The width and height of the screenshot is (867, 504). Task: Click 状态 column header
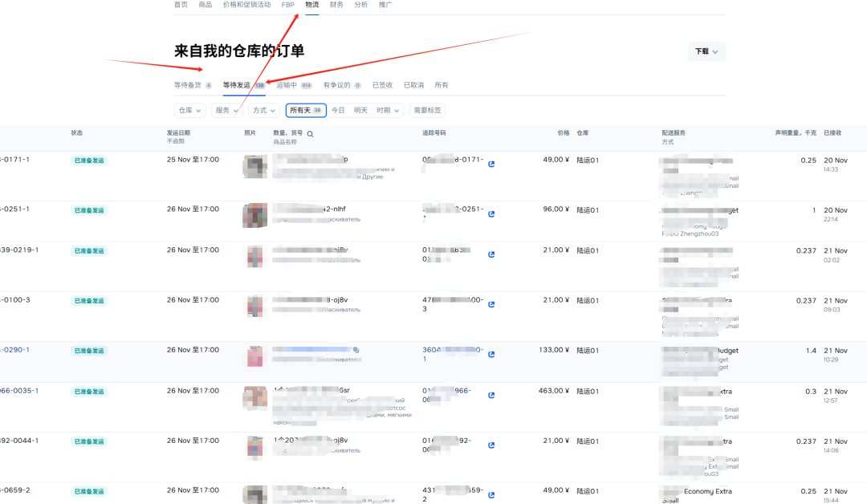click(x=77, y=133)
